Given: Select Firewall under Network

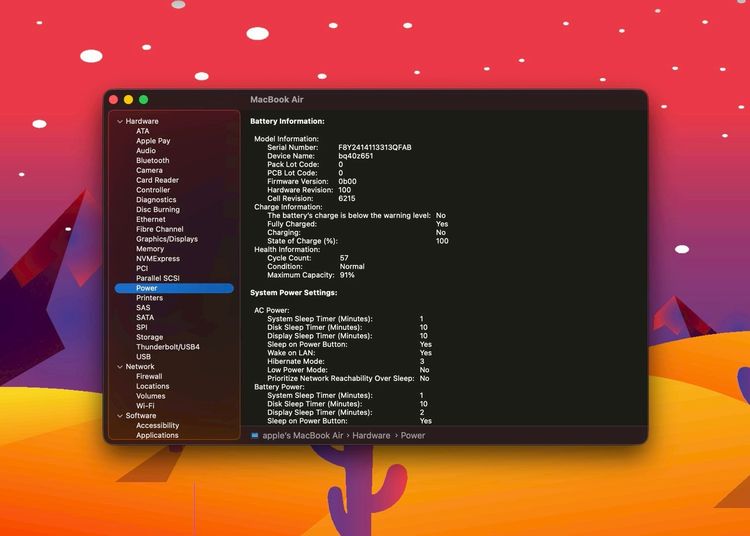Looking at the screenshot, I should pos(149,377).
